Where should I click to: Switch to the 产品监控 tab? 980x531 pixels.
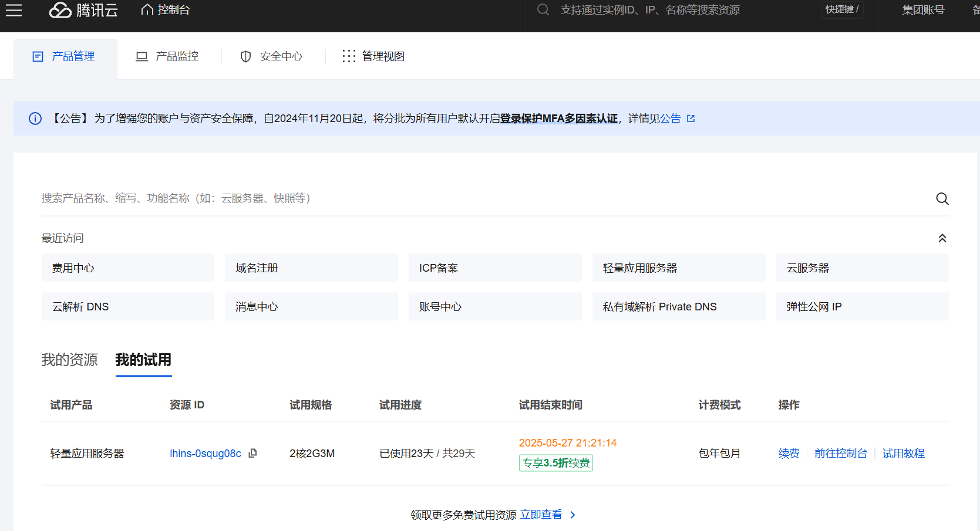168,56
